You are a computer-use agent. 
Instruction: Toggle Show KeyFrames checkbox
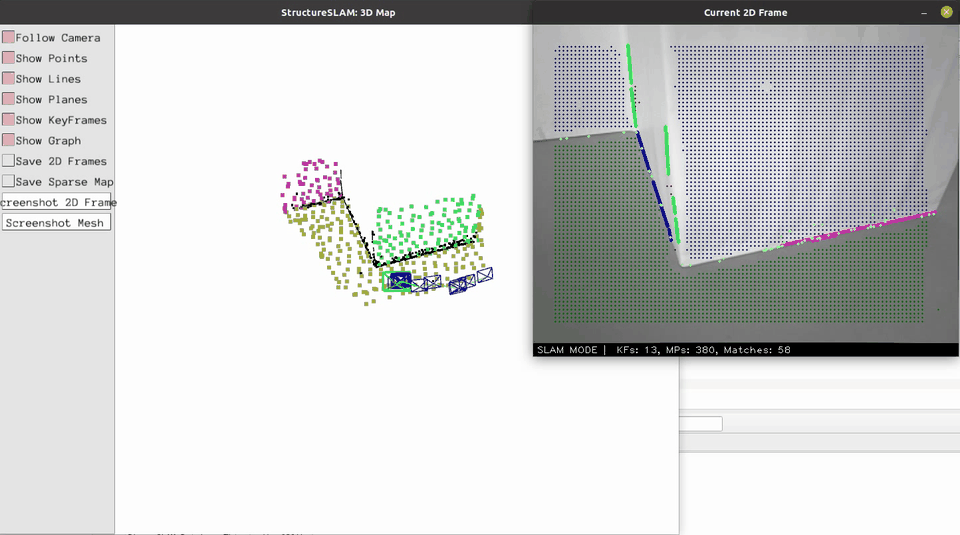(x=9, y=119)
